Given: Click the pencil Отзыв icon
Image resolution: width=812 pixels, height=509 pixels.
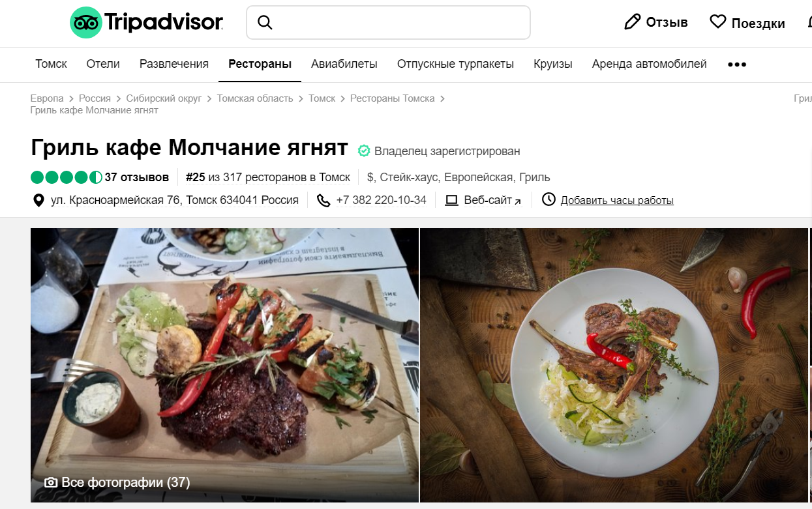Looking at the screenshot, I should coord(633,22).
